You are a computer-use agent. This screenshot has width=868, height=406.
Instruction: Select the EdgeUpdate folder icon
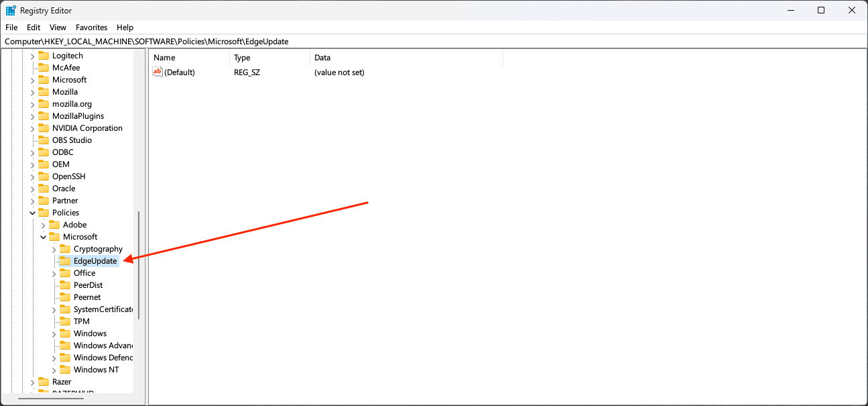point(65,261)
